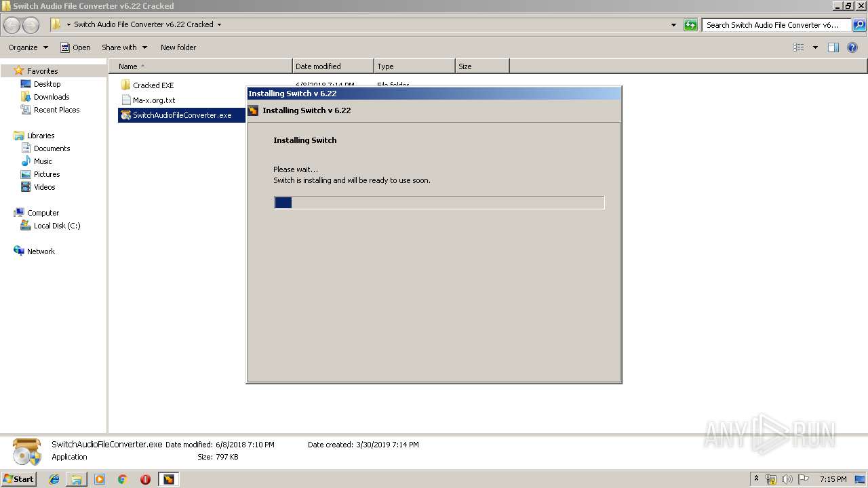Click the volume speaker tray icon
This screenshot has width=868, height=488.
coord(787,479)
